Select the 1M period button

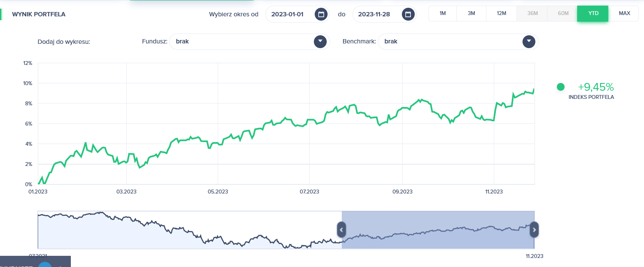pyautogui.click(x=443, y=13)
